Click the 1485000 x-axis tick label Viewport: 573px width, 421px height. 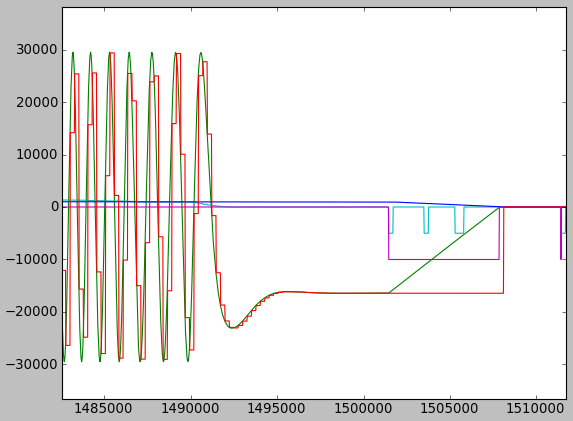pos(104,408)
